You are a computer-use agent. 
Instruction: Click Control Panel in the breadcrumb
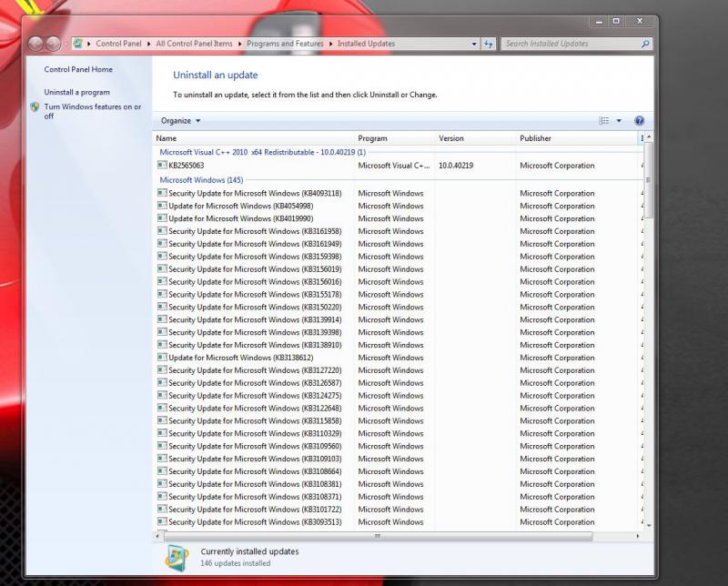tap(118, 44)
